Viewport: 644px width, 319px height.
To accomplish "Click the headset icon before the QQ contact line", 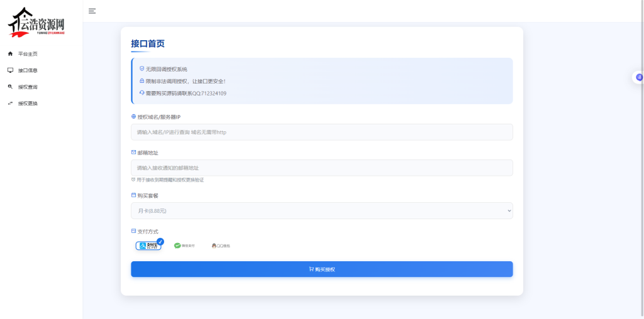I will point(142,93).
